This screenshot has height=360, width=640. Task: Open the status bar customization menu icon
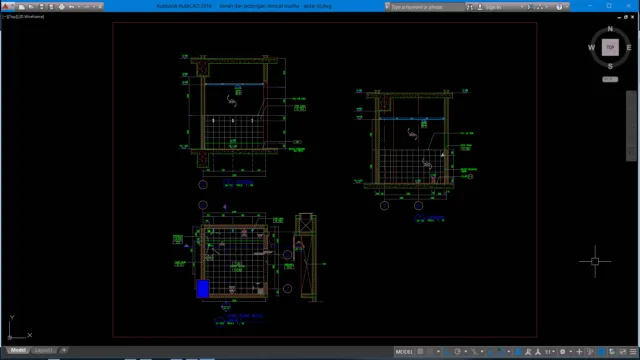coord(633,352)
